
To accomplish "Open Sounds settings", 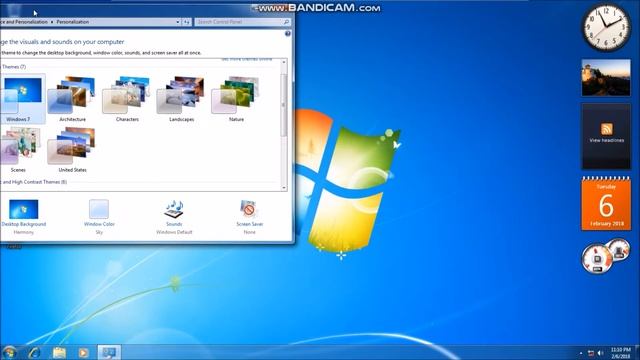I will (174, 216).
